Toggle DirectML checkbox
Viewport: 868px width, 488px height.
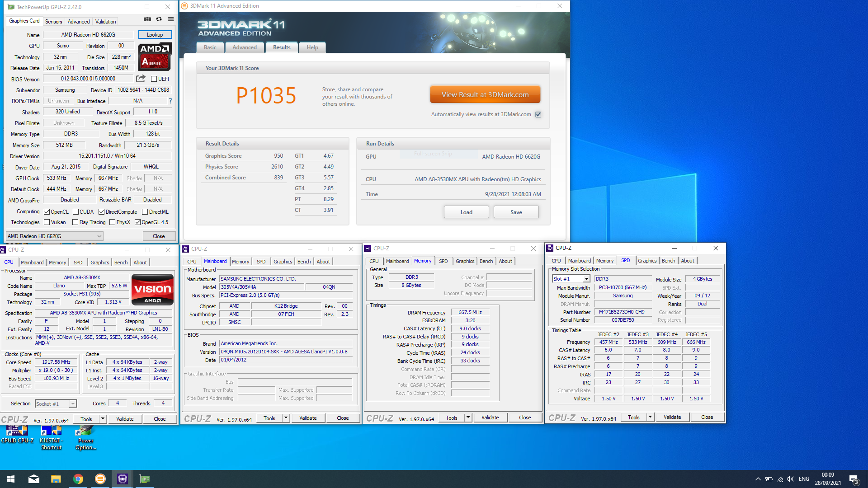click(145, 212)
